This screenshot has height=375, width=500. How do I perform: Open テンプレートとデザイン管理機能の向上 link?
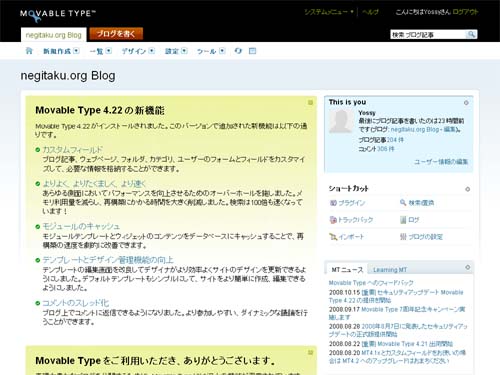coord(108,260)
